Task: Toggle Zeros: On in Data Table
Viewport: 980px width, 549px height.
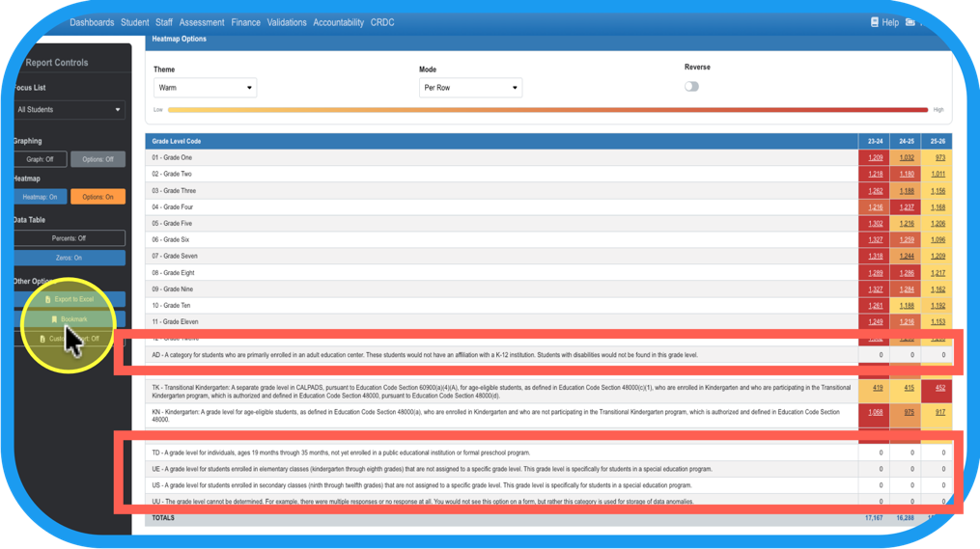Action: pos(70,258)
